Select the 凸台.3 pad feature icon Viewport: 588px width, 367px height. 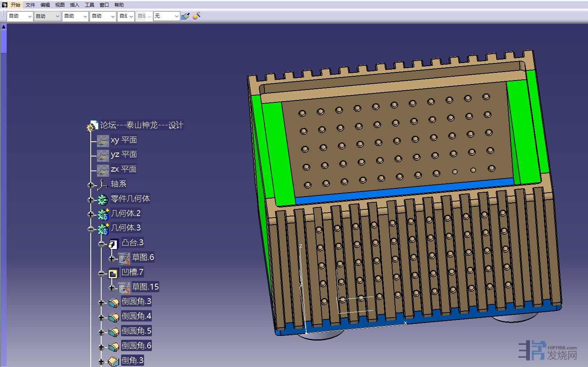point(113,244)
